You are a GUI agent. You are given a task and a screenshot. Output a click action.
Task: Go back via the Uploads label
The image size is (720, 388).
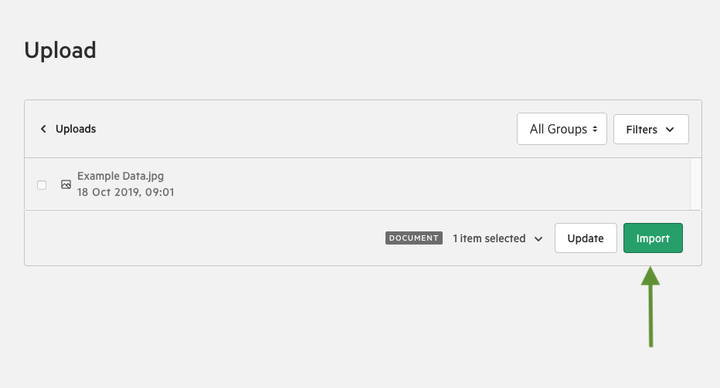(x=76, y=129)
